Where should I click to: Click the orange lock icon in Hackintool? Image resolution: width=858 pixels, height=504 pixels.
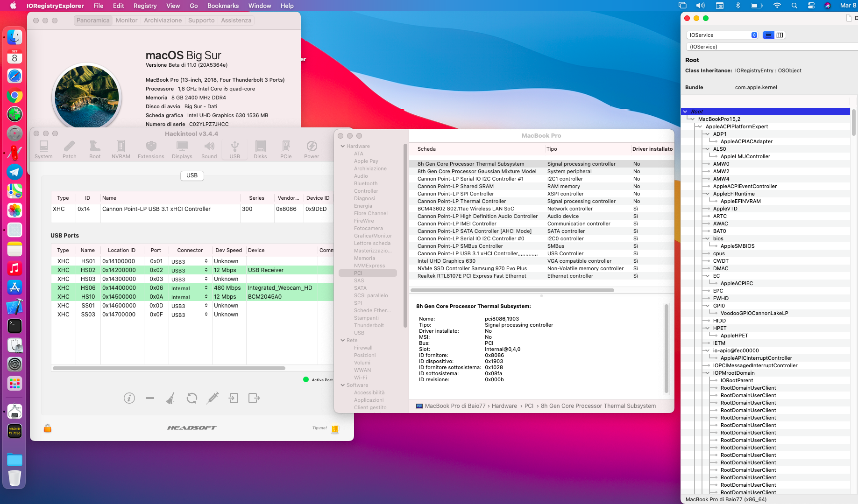coord(48,428)
